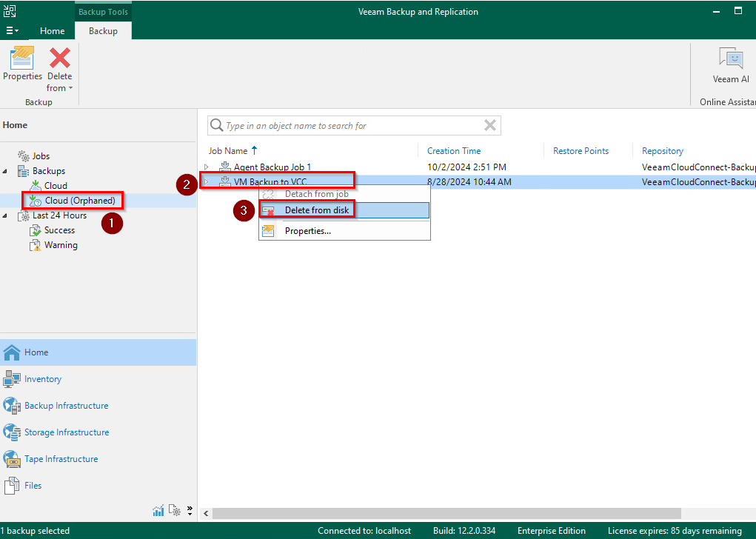Click the object name search field
Image resolution: width=756 pixels, height=539 pixels.
354,126
